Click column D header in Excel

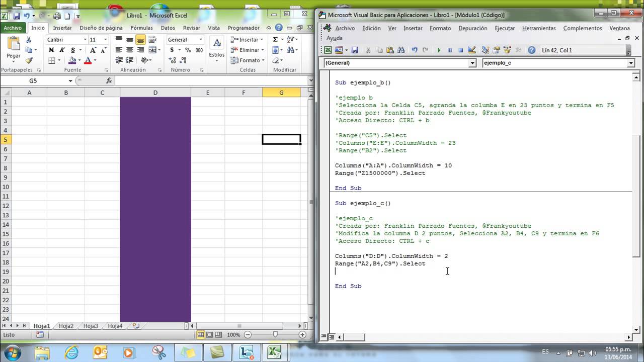155,93
